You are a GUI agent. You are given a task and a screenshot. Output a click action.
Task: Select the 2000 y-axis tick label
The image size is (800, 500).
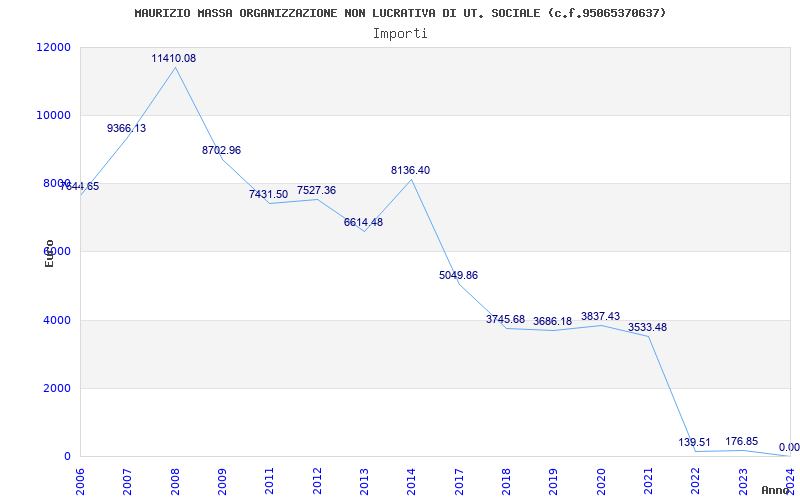[56, 388]
